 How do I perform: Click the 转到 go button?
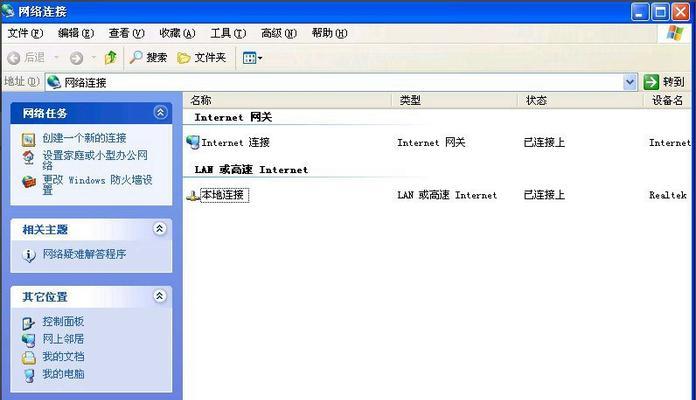coord(664,82)
